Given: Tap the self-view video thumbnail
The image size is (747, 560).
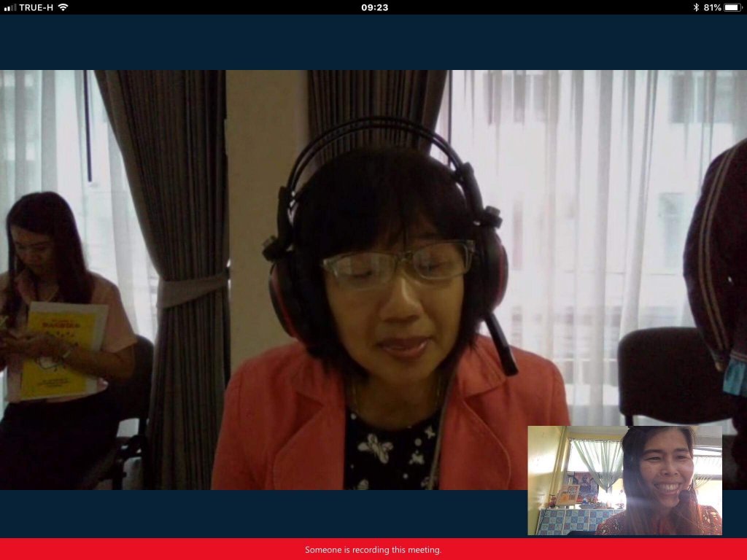Looking at the screenshot, I should coord(624,480).
